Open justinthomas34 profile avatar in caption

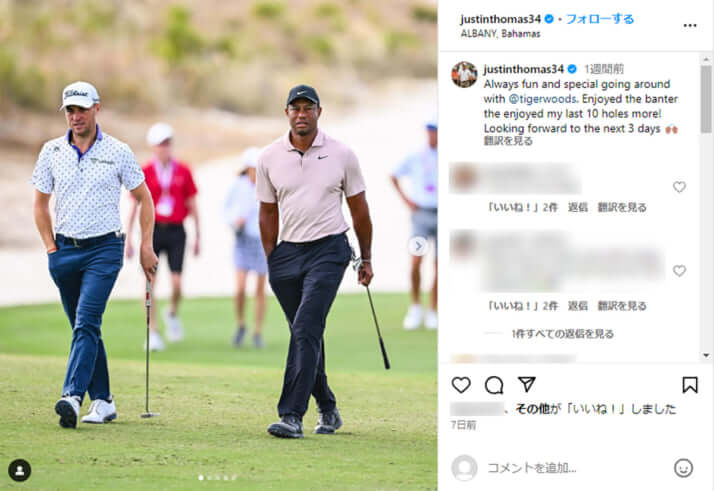[x=464, y=74]
